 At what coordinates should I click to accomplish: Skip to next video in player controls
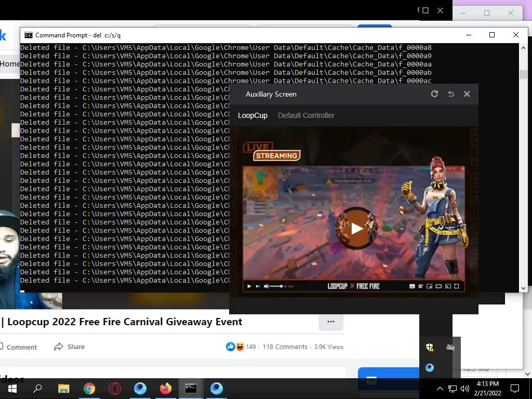click(258, 286)
